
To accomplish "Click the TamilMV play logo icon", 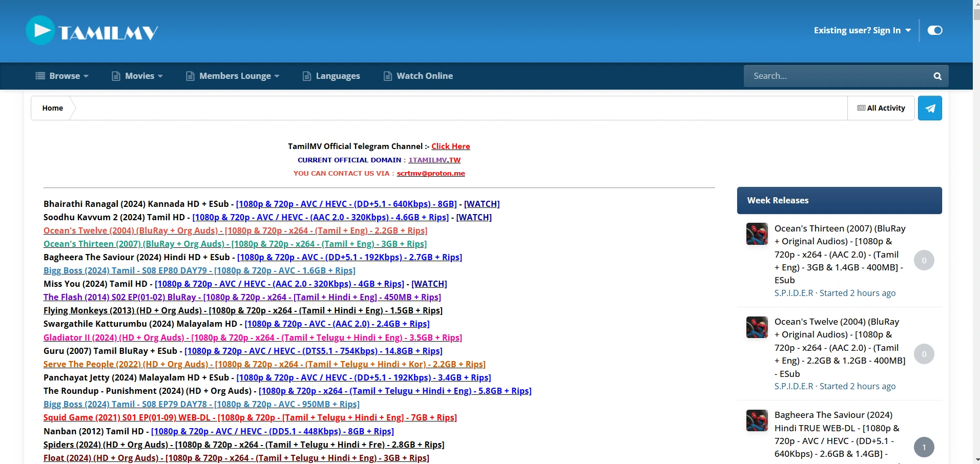I will coord(40,31).
